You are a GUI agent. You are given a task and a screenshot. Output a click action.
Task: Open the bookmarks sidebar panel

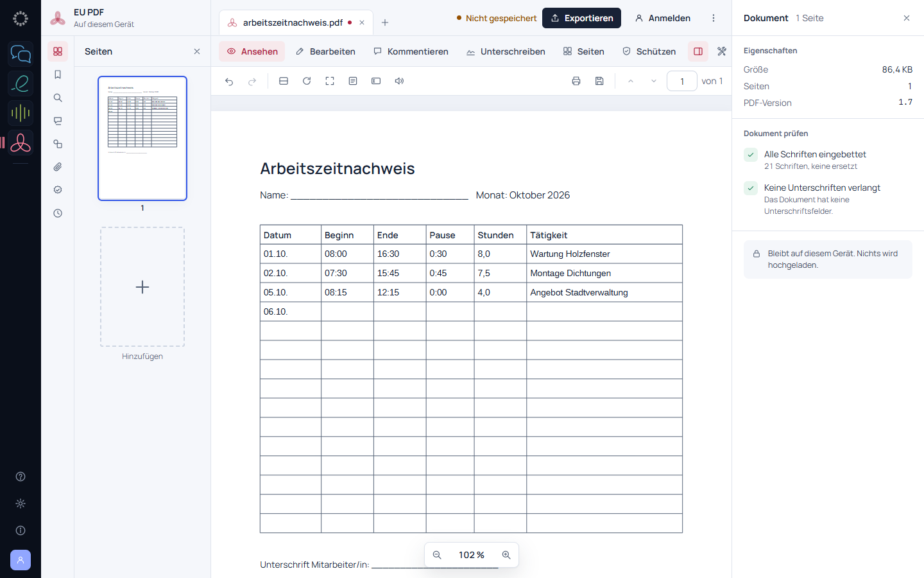click(58, 74)
